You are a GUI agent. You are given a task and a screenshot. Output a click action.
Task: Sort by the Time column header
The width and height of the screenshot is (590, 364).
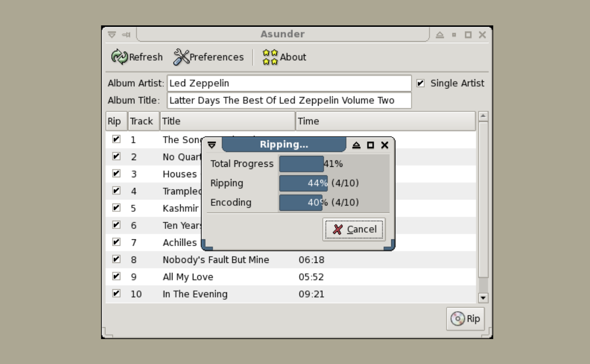pos(386,121)
